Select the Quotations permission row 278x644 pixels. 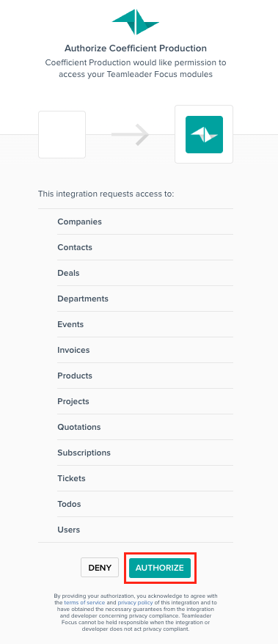click(145, 427)
